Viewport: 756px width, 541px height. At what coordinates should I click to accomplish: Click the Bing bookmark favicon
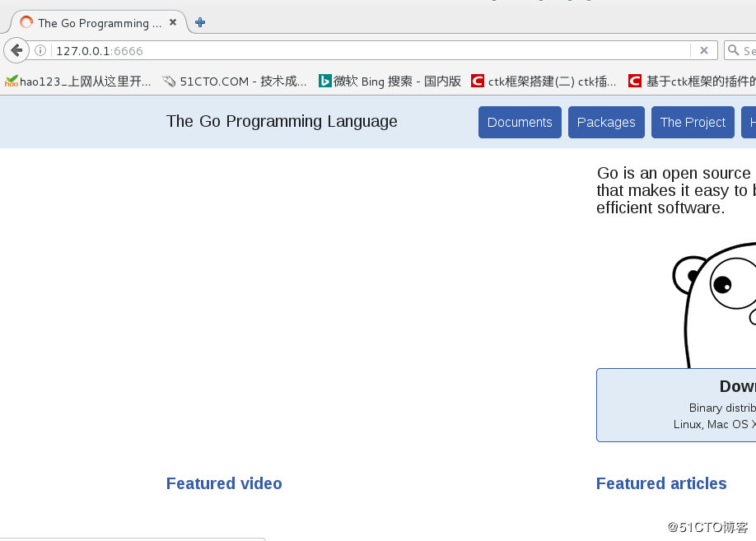point(325,81)
